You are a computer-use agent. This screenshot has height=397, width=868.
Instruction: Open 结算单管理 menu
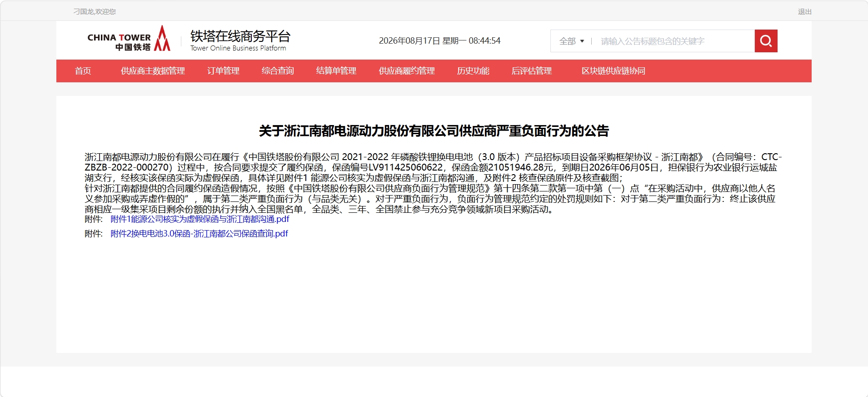pos(336,71)
